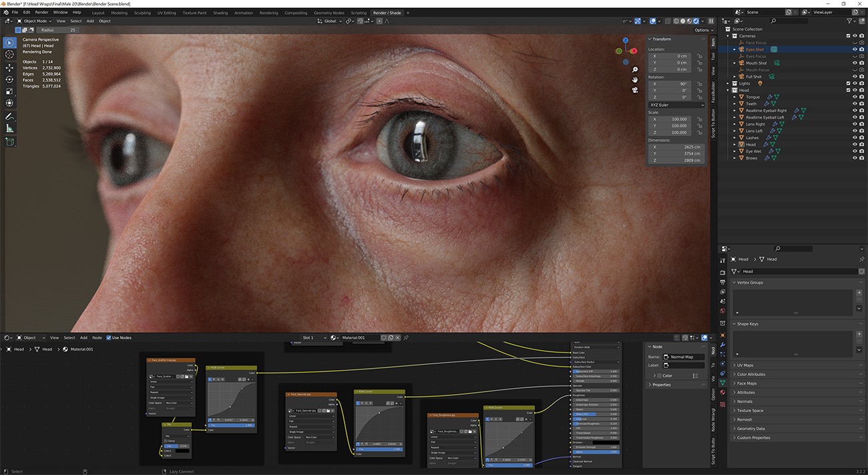Toggle camera view using the viewport camera icon
Screen dimensions: 868x475
(635, 90)
